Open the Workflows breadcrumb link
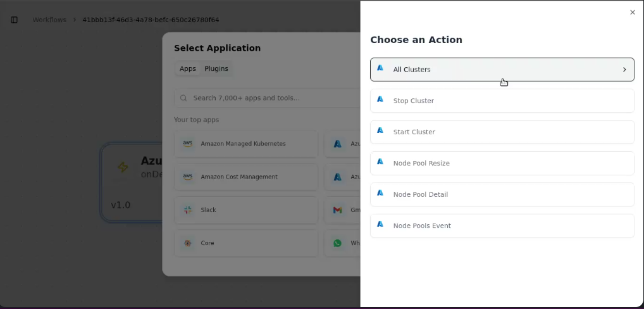This screenshot has width=644, height=309. (49, 20)
